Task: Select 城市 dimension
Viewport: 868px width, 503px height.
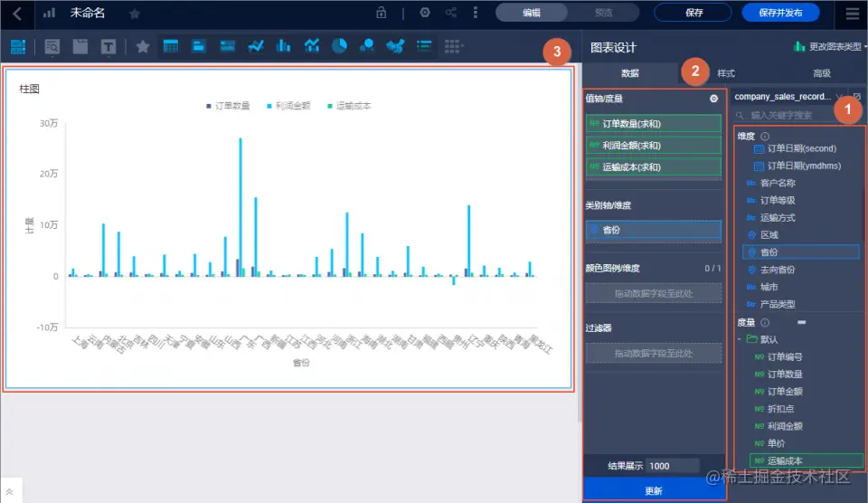Action: coord(769,287)
